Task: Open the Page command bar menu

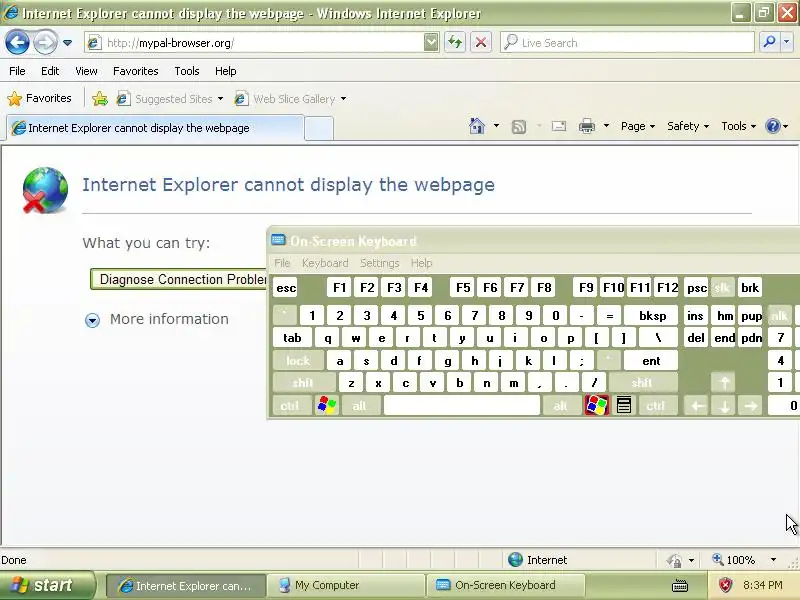Action: tap(638, 126)
